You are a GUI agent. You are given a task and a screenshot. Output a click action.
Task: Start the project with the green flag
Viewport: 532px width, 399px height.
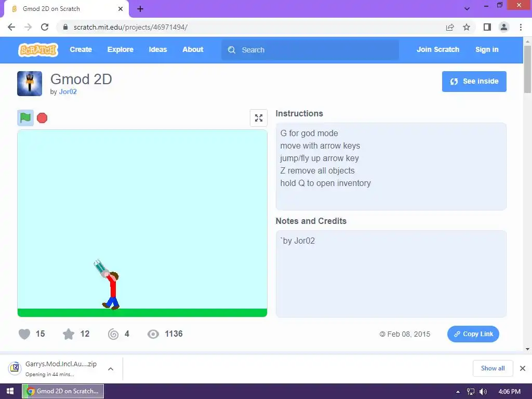(x=25, y=118)
